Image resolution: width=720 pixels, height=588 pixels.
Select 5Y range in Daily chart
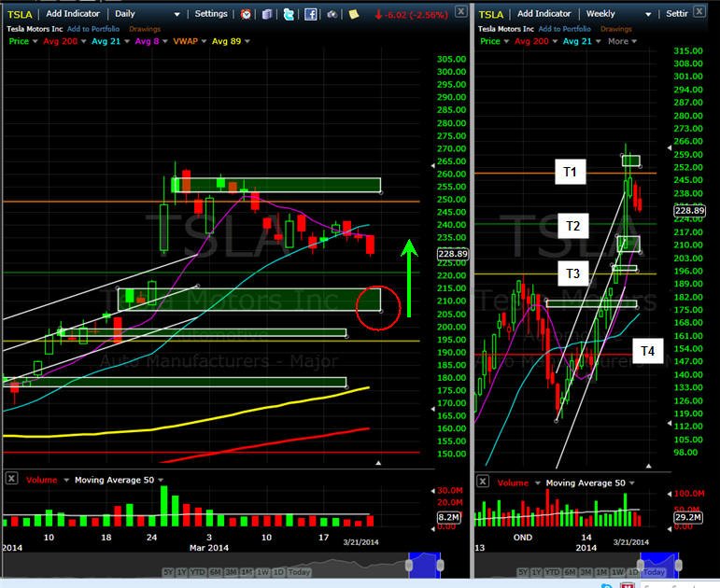pos(168,572)
